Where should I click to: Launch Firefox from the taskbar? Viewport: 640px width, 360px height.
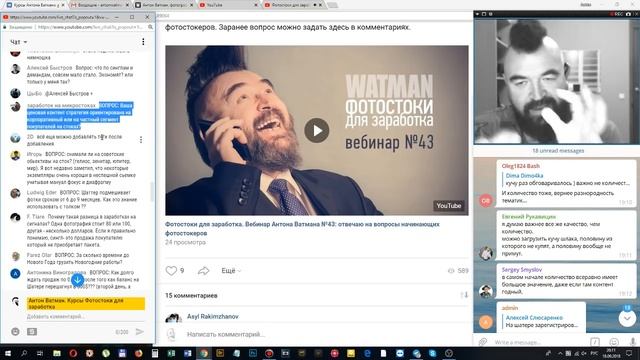pyautogui.click(x=138, y=353)
